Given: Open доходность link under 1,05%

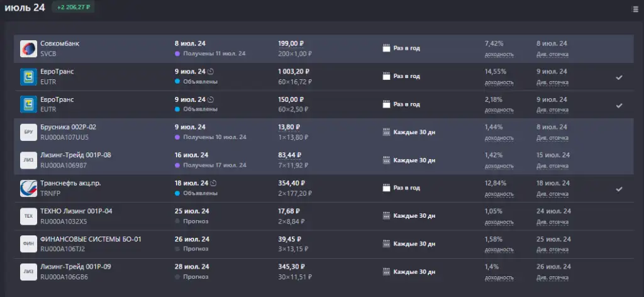Looking at the screenshot, I should 499,222.
